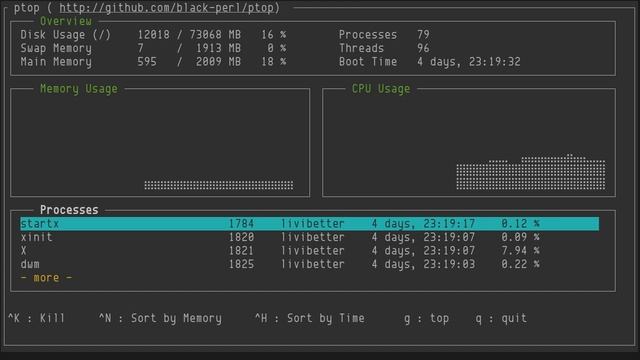Click the '12018 / 73068 MB' disk value
This screenshot has width=640, height=360.
tap(189, 35)
